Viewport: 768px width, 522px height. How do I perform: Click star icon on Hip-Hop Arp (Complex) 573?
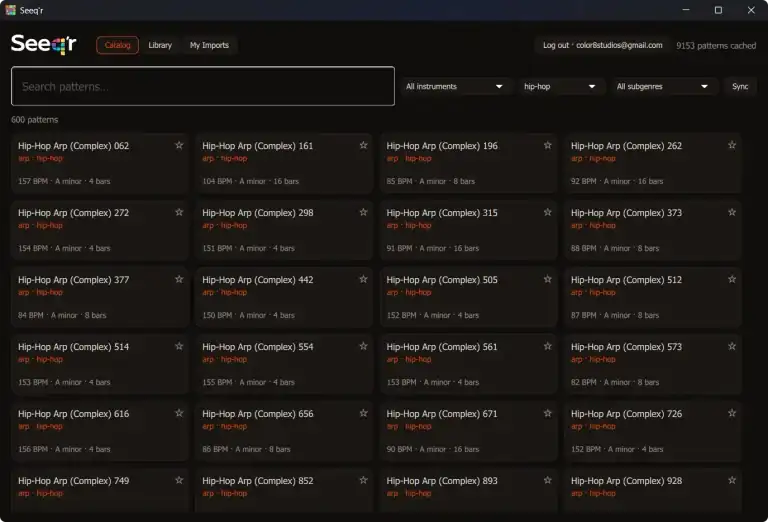(732, 347)
